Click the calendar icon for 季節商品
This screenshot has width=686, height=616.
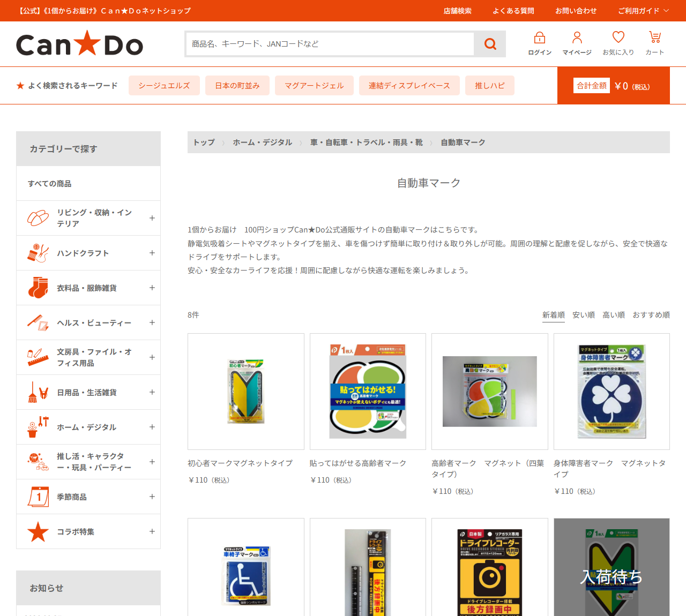(x=38, y=497)
